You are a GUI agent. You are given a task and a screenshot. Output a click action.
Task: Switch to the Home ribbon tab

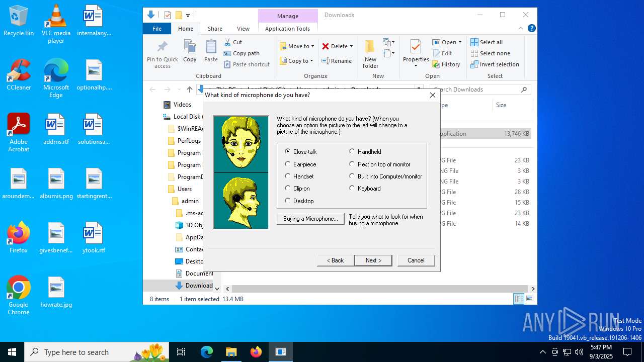[186, 29]
